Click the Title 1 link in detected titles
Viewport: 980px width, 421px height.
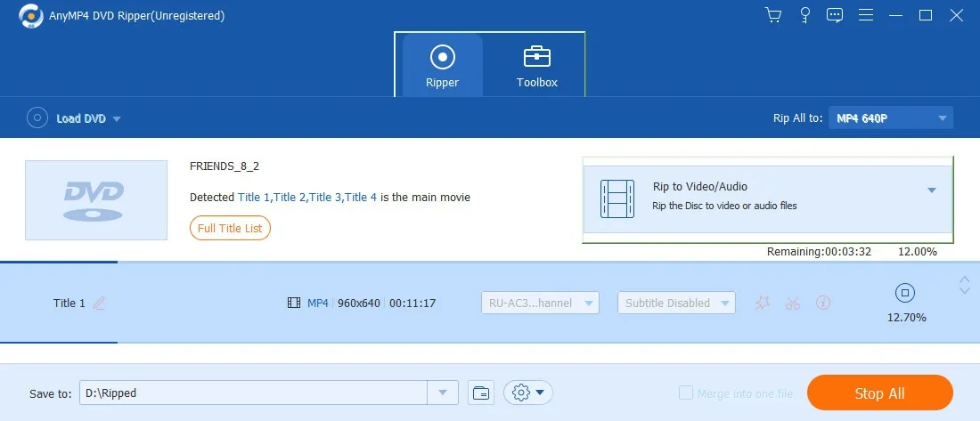254,198
